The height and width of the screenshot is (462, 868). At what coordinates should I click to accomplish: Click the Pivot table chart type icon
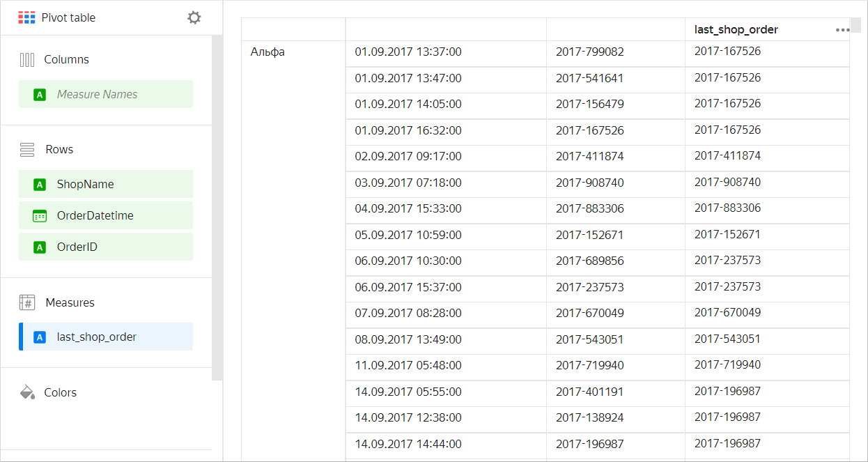[26, 18]
